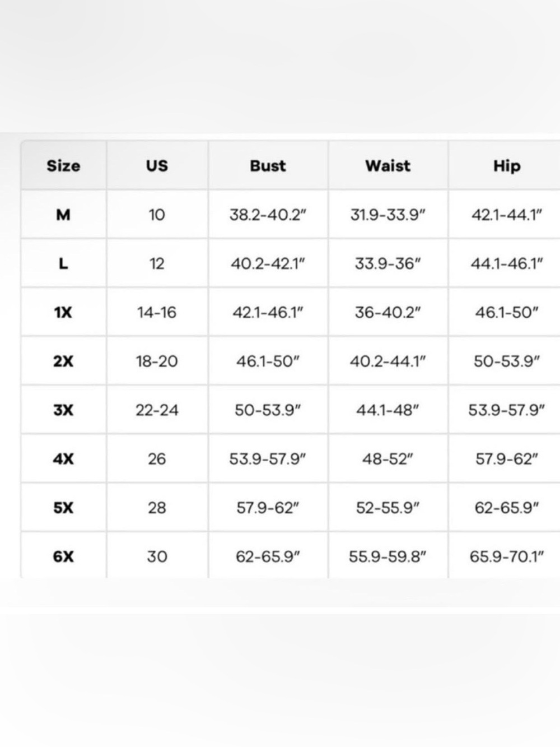Click the US size 18-20 cell

157,361
